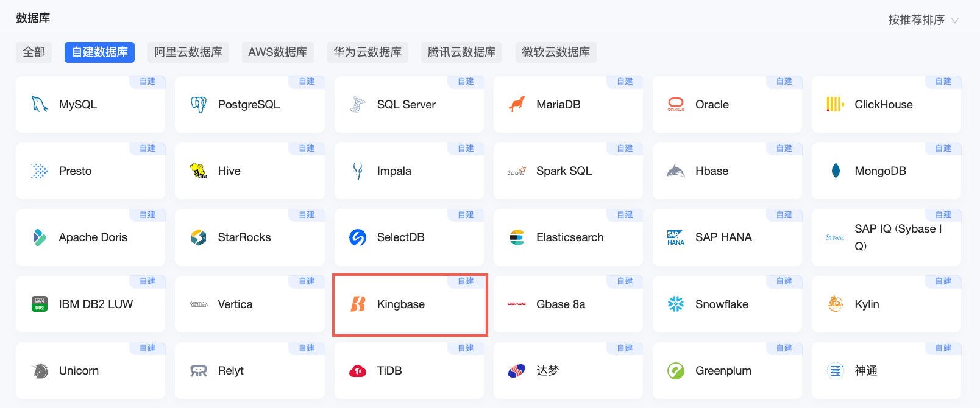Select the TiDB label

389,370
